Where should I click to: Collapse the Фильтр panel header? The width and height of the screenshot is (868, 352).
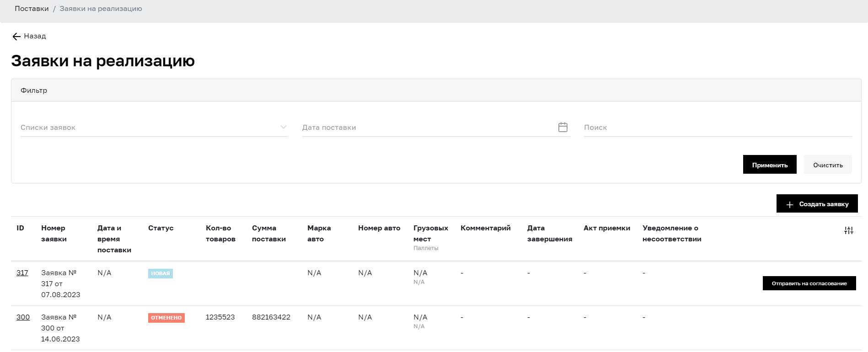pos(436,90)
